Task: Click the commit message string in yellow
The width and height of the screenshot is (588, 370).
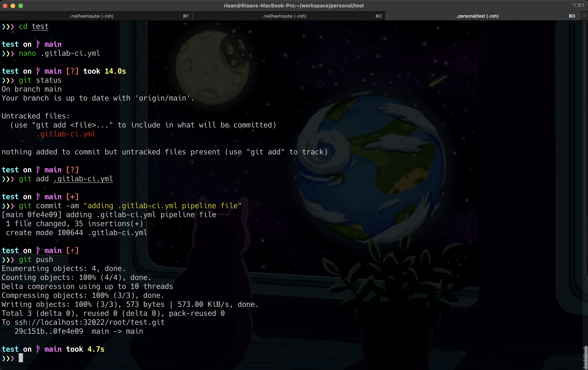Action: pyautogui.click(x=162, y=206)
